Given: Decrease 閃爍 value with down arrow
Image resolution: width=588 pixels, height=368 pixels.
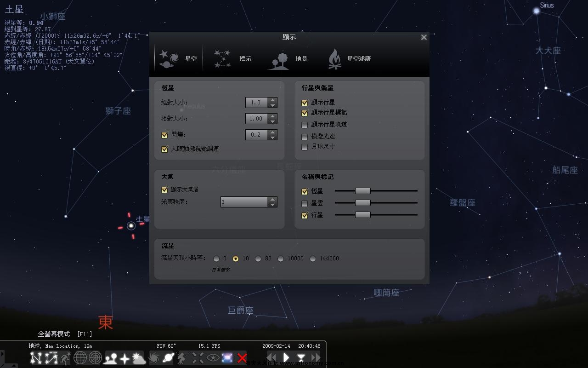Looking at the screenshot, I should pyautogui.click(x=272, y=138).
